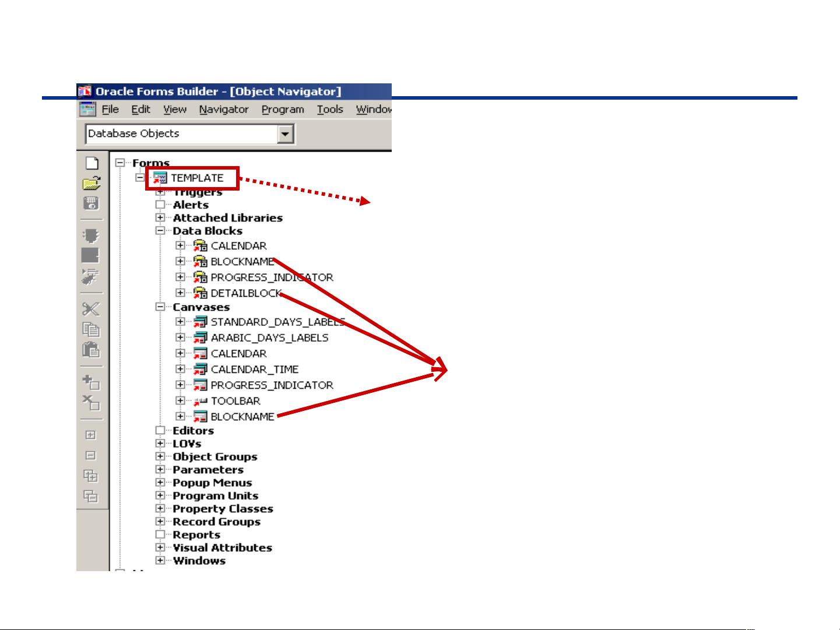Open the View menu
840x630 pixels.
point(175,110)
